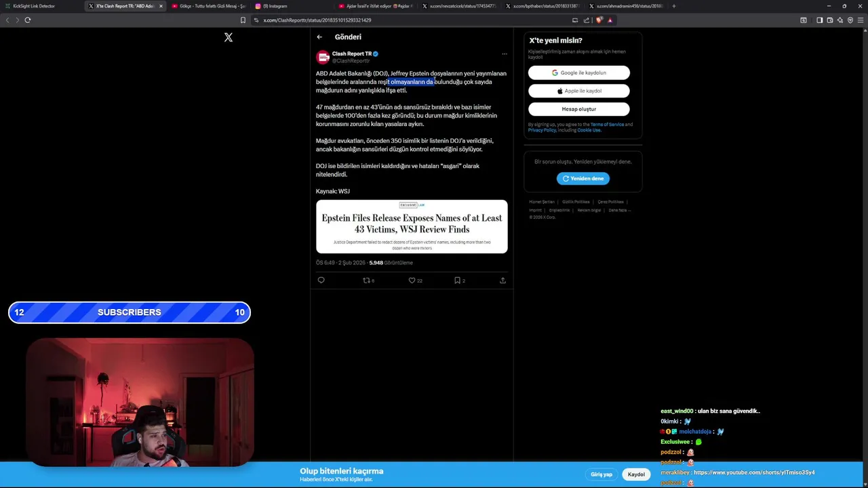This screenshot has width=868, height=488.
Task: Click the post timestamp ÖS 6:49 2 Şub 2026
Action: pos(340,263)
